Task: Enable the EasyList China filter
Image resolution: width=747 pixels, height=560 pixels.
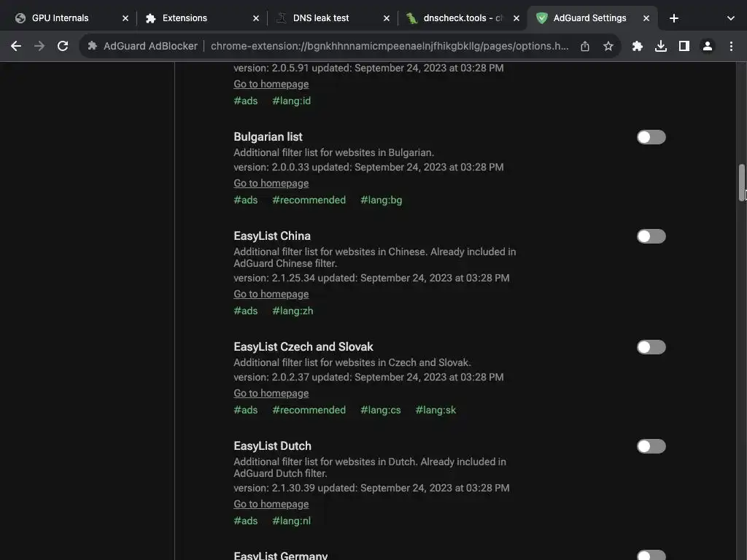Action: coord(651,236)
